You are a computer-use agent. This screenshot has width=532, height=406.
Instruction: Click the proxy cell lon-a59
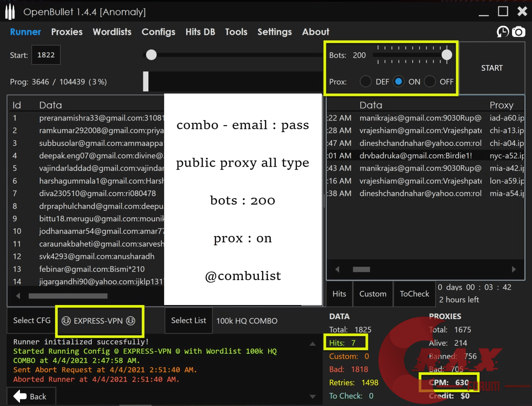507,181
